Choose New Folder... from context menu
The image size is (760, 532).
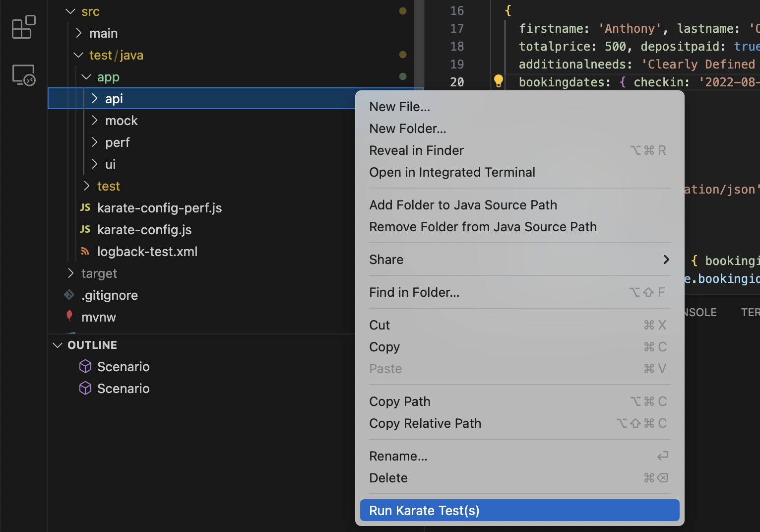[x=519, y=129]
